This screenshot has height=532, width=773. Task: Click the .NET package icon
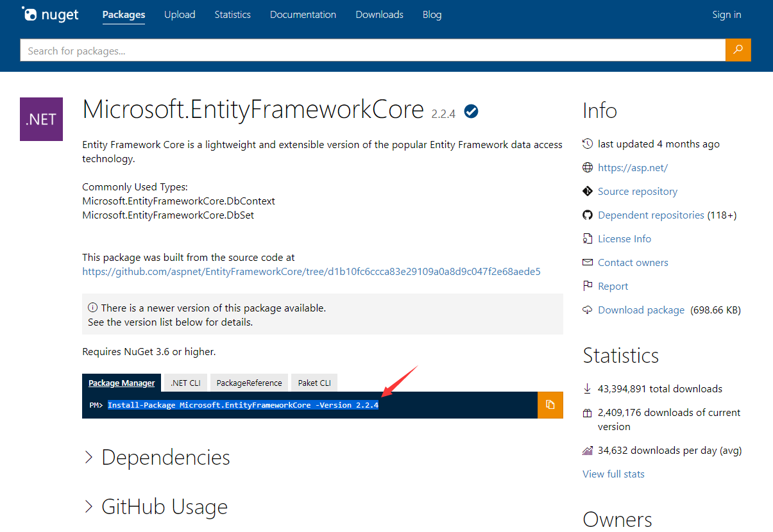click(41, 119)
